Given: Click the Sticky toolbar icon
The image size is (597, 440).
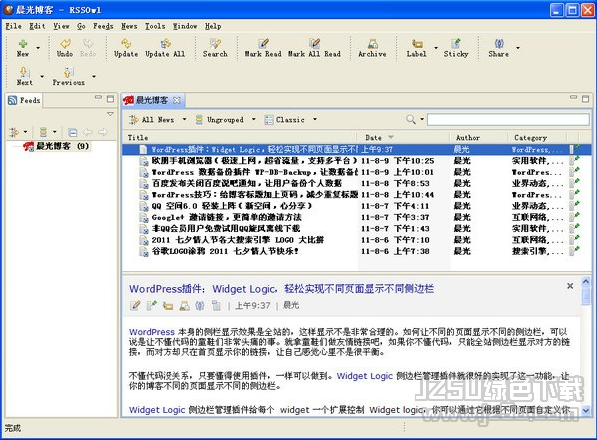Looking at the screenshot, I should [456, 48].
